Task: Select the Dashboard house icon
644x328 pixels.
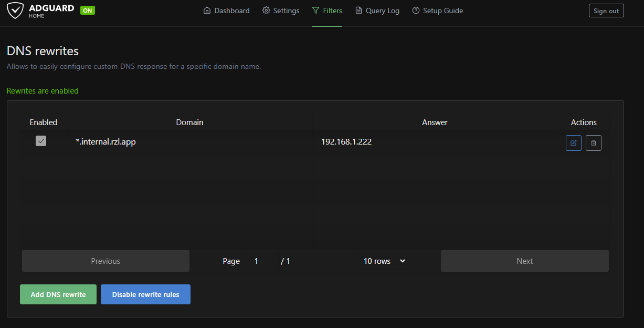Action: [207, 11]
